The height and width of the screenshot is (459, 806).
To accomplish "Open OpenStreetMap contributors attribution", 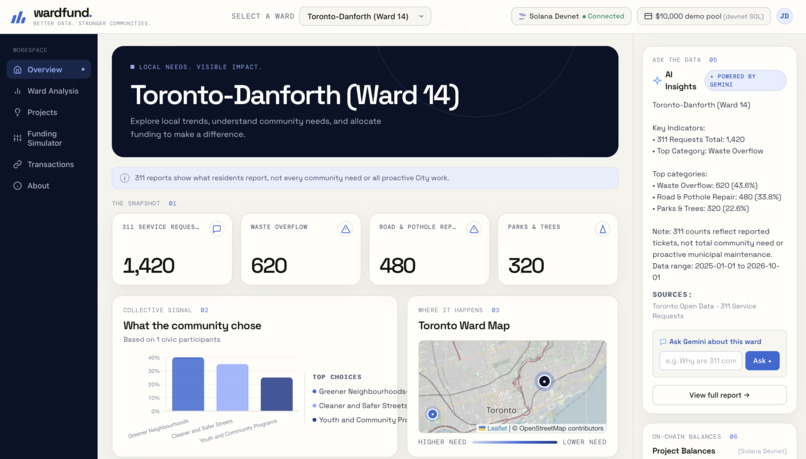I will (561, 428).
